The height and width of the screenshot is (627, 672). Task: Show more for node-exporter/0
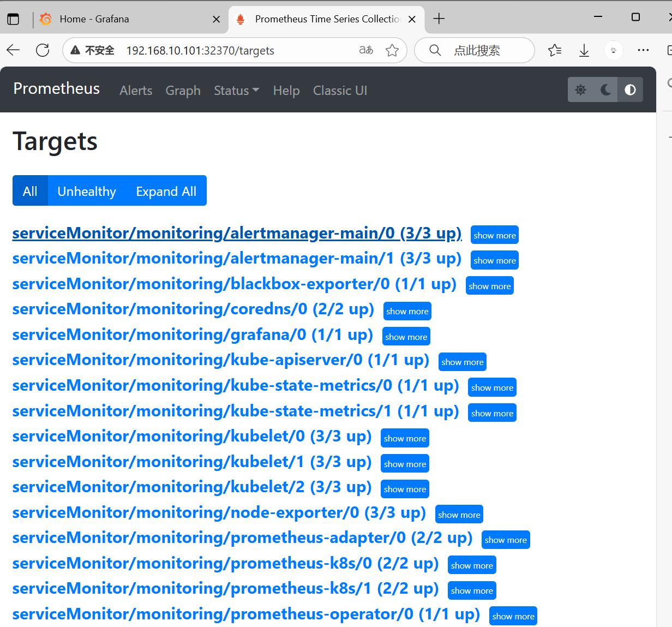[459, 515]
